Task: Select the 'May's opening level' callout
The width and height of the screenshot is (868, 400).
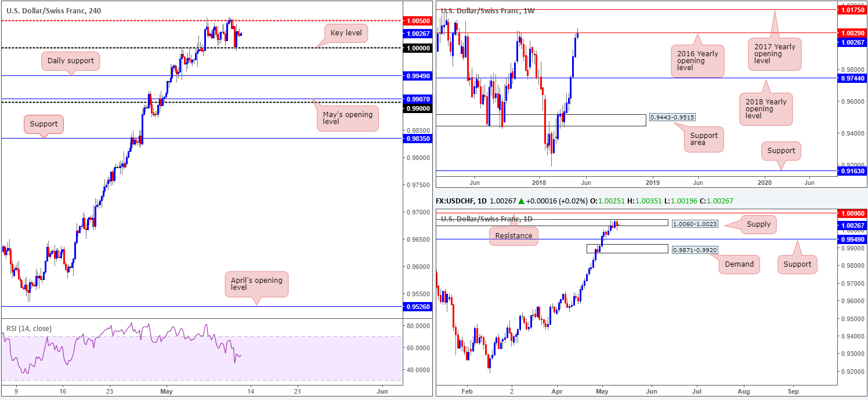Action: (348, 118)
